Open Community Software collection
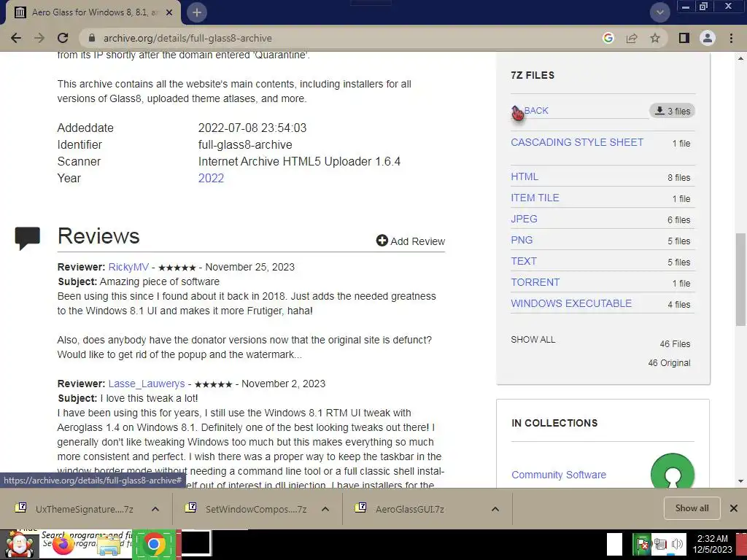The image size is (747, 560). [559, 475]
